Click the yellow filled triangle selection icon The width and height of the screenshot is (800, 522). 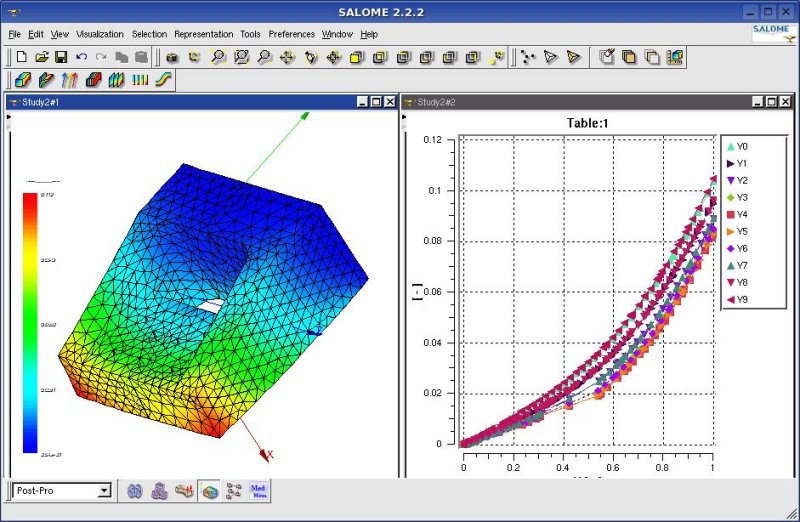coord(573,57)
